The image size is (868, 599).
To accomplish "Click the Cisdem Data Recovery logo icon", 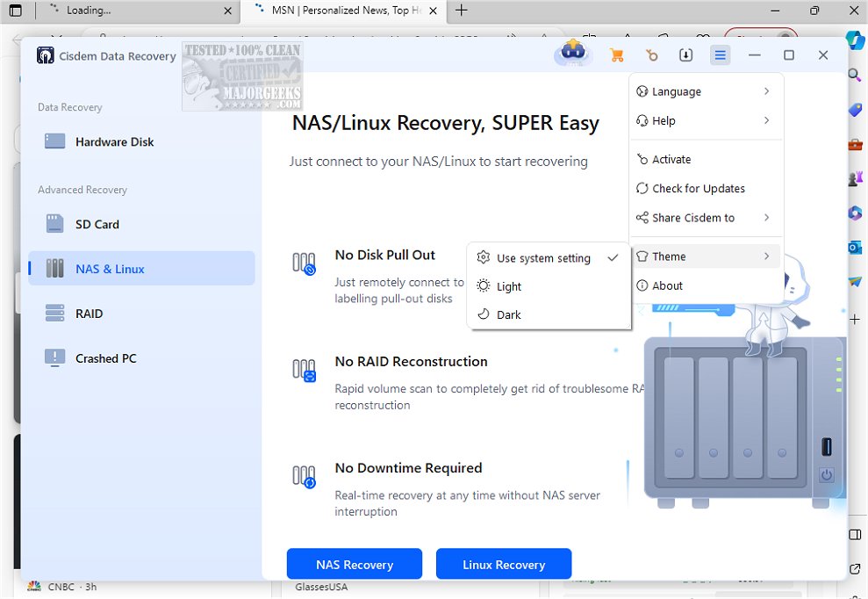I will (x=46, y=55).
